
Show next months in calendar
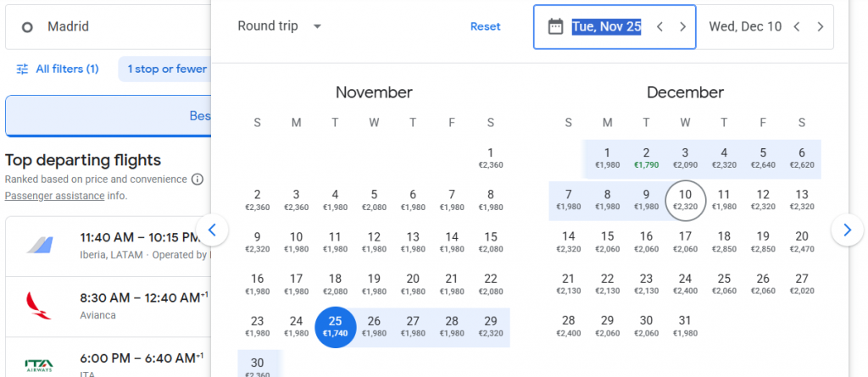[x=847, y=230]
